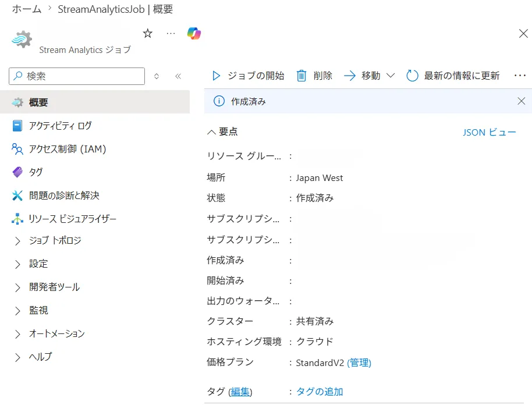Select 概要 in the sidebar
The height and width of the screenshot is (405, 532).
point(95,102)
